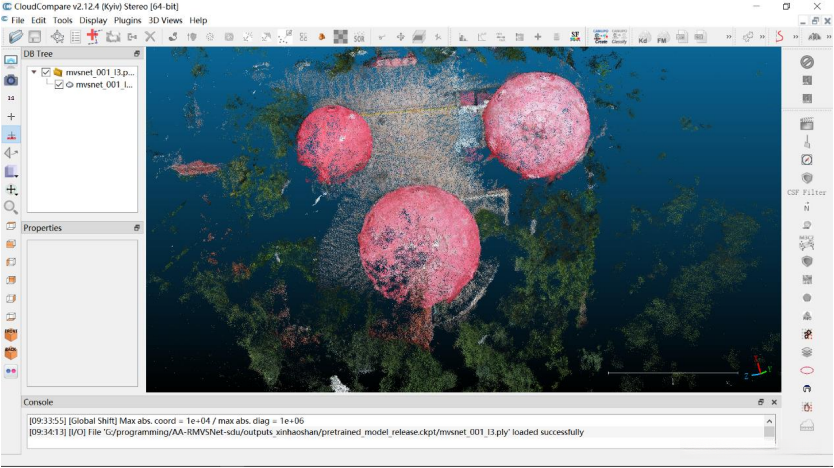The width and height of the screenshot is (834, 468).
Task: Select the mvsnet_001_l3.p... folder tree entry
Action: 100,72
